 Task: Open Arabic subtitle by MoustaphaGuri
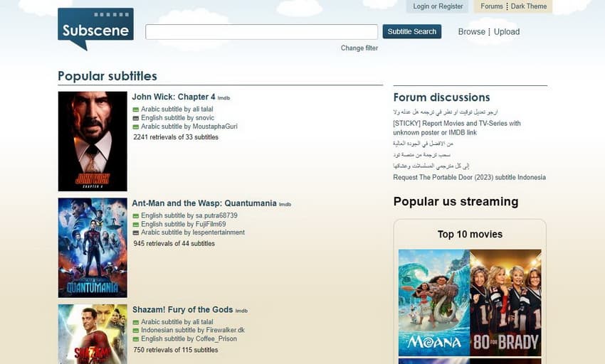(x=189, y=127)
